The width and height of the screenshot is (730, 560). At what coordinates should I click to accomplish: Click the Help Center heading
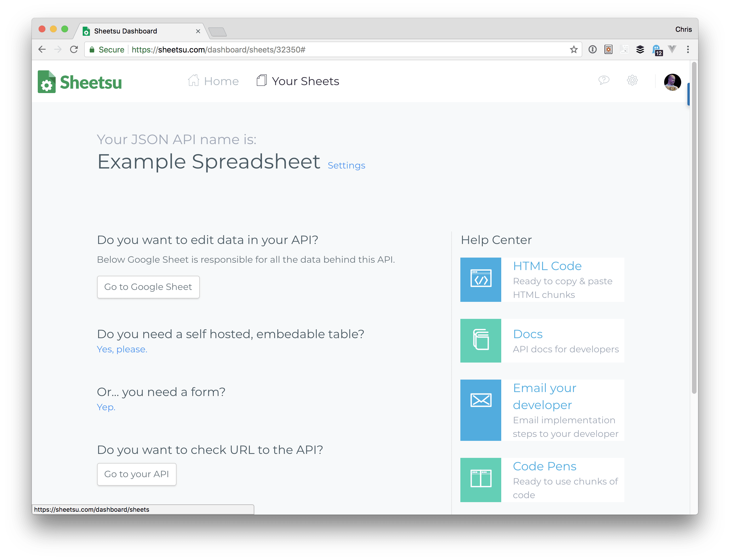(496, 240)
